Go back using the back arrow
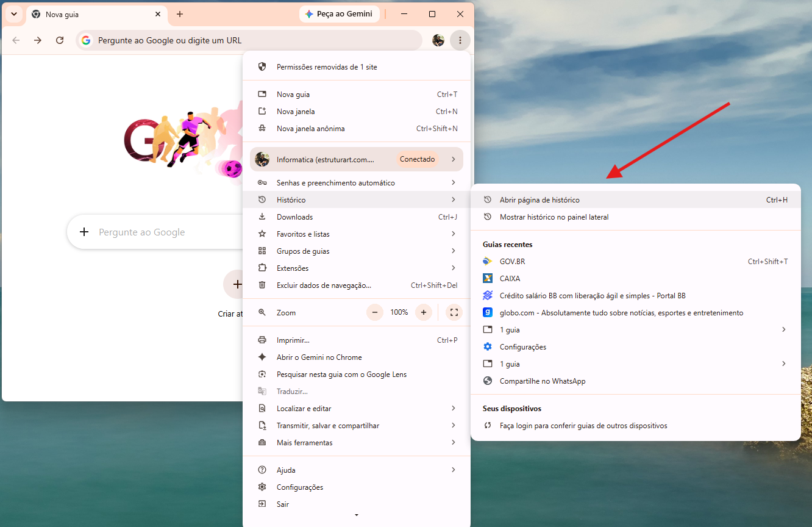Viewport: 812px width, 527px height. tap(16, 40)
